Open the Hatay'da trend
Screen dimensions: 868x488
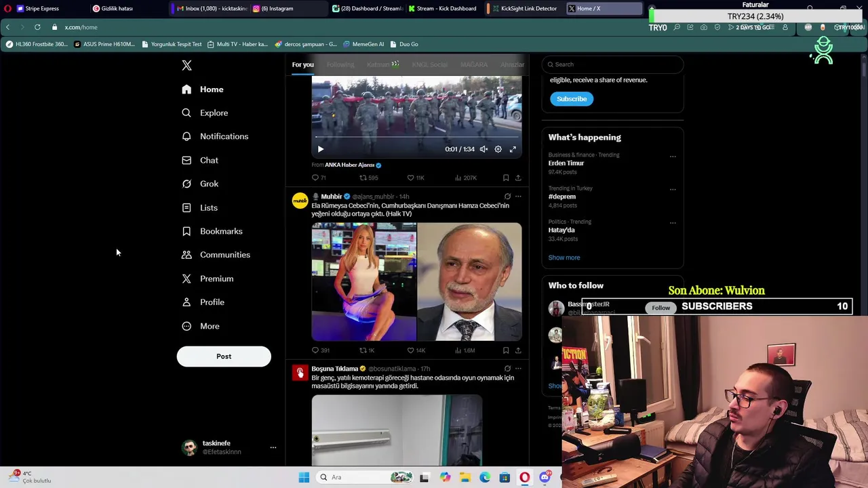(561, 230)
